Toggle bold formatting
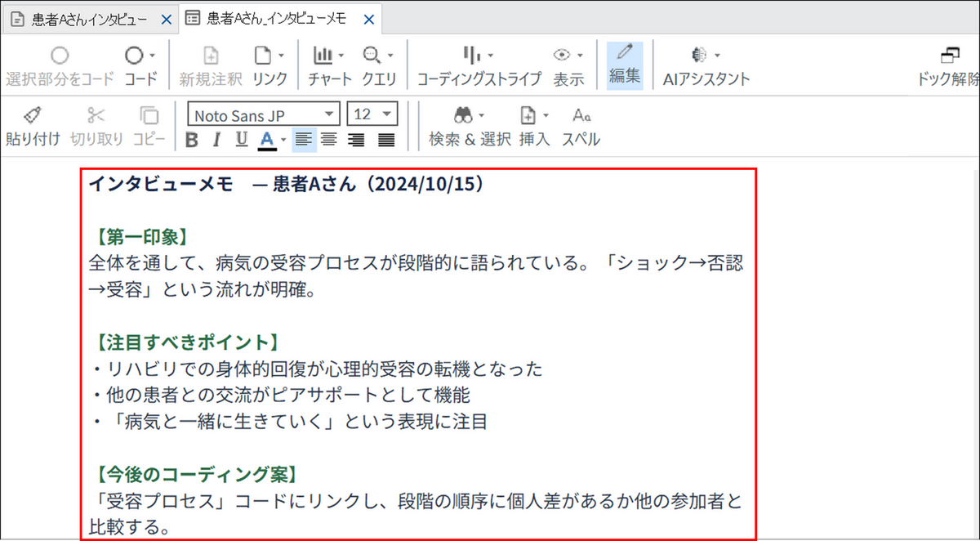This screenshot has width=980, height=541. coord(192,141)
